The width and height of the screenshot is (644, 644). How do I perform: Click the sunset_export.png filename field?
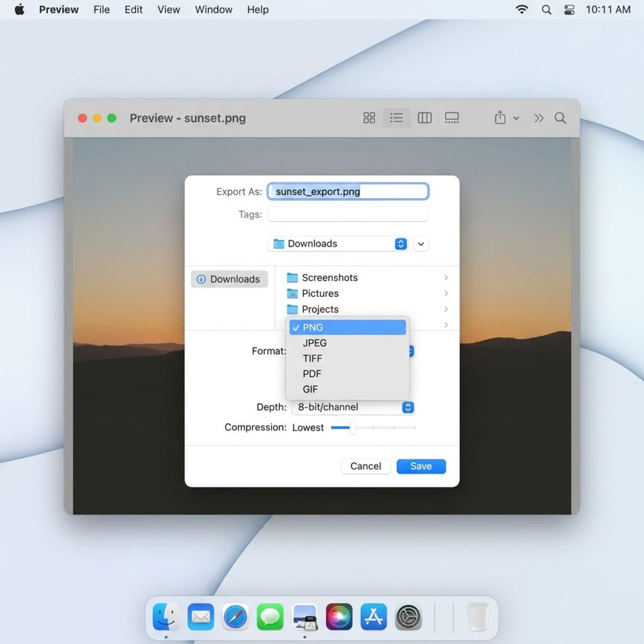point(348,192)
